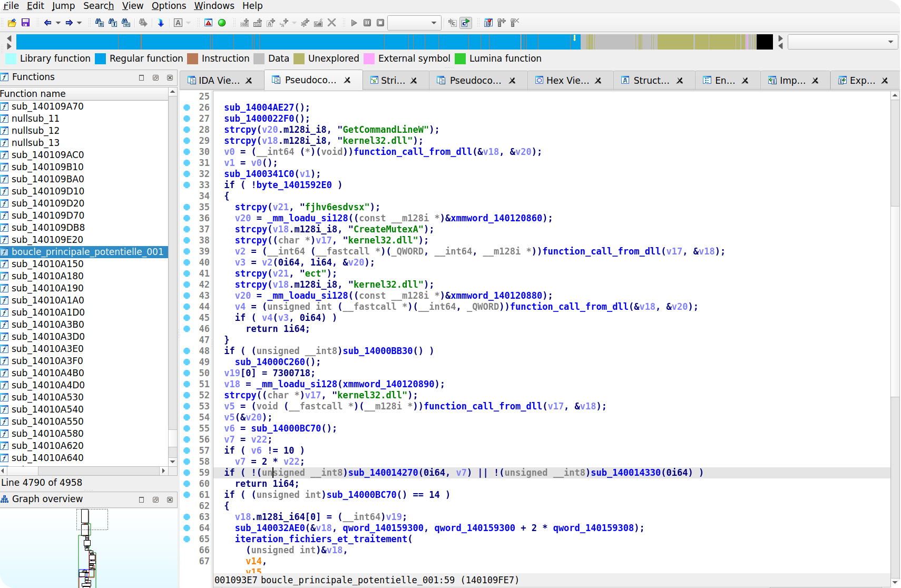Open the forward-history dropdown arrow
The image size is (901, 588).
click(80, 23)
